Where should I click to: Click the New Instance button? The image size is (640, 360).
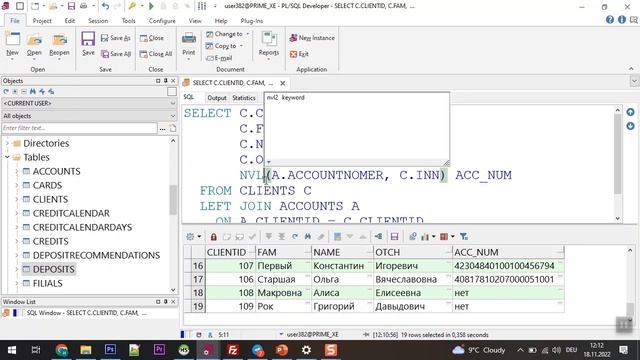pyautogui.click(x=312, y=38)
